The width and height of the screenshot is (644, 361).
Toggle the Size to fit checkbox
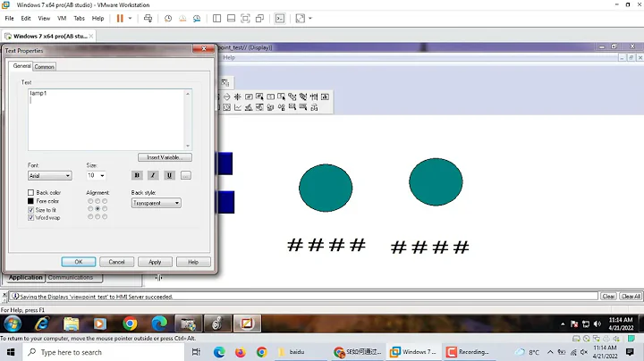click(x=30, y=210)
